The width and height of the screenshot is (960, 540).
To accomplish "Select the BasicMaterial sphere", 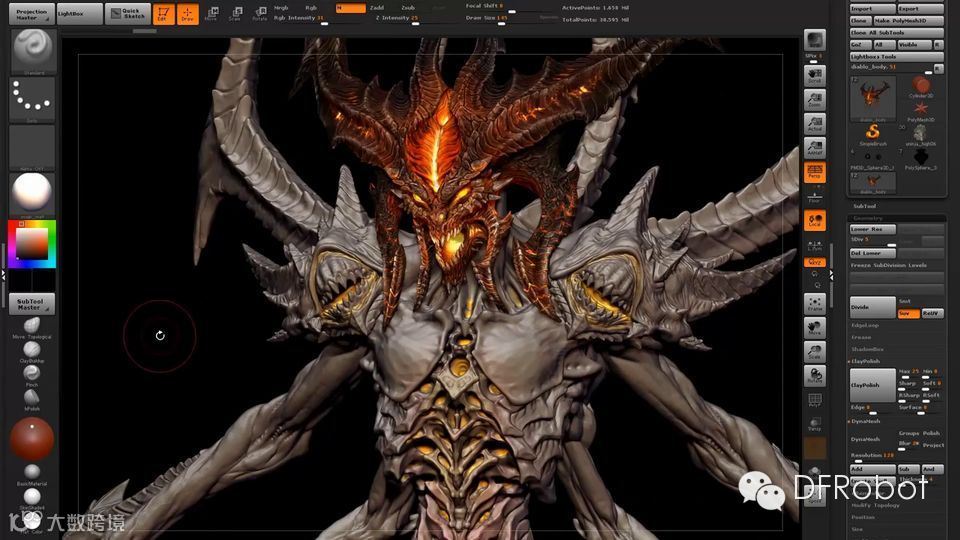I will (x=32, y=474).
